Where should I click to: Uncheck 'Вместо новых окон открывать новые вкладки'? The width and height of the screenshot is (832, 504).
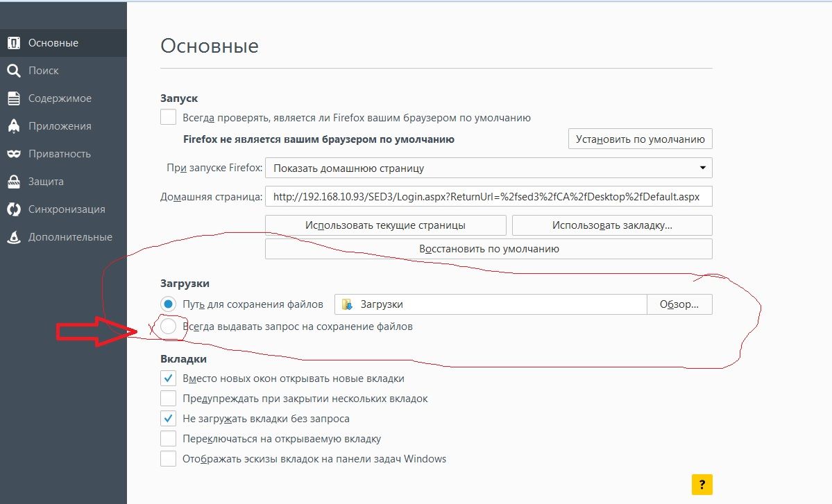(168, 379)
